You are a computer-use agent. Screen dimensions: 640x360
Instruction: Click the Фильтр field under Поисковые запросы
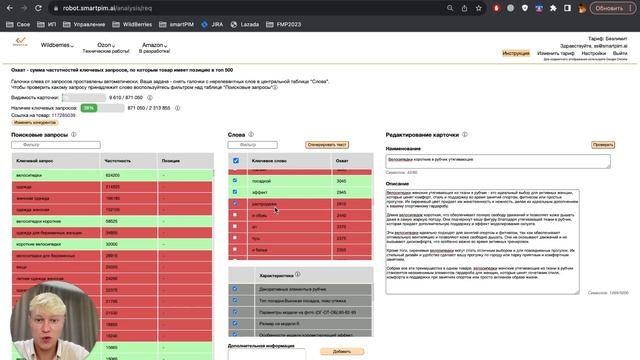(x=56, y=145)
